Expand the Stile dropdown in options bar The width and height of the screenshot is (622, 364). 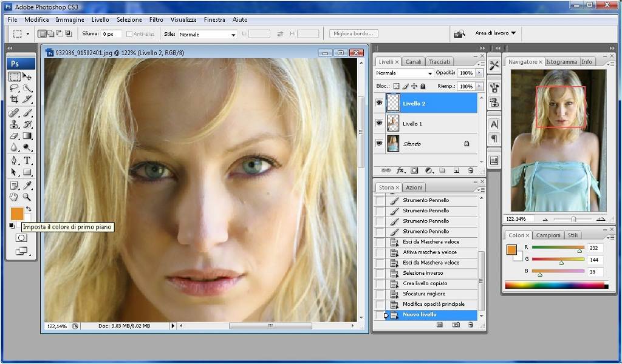pyautogui.click(x=207, y=35)
